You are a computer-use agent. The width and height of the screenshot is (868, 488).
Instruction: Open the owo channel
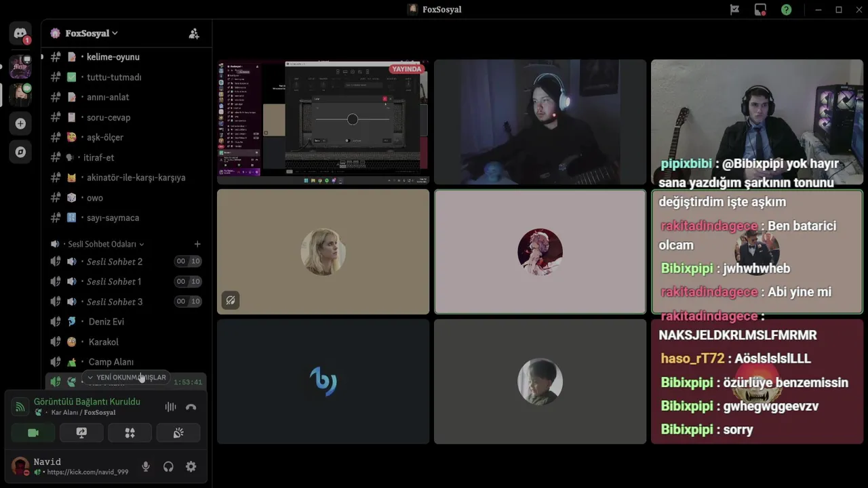[126, 198]
